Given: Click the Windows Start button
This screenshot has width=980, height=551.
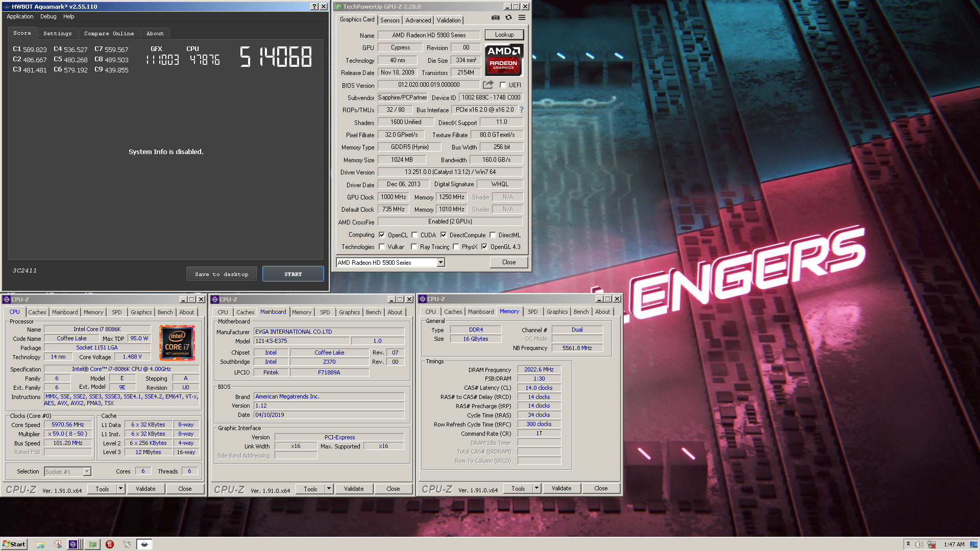Looking at the screenshot, I should [x=14, y=544].
